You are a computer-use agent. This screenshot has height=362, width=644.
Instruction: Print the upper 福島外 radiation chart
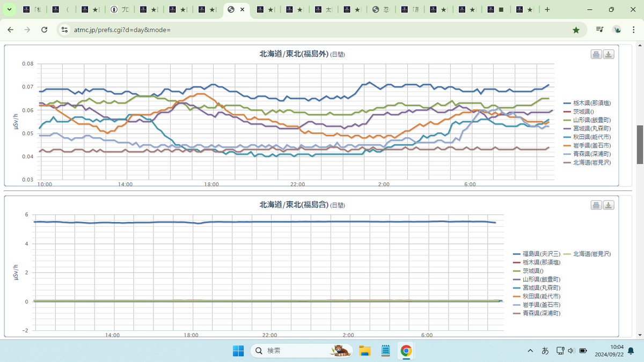[596, 54]
